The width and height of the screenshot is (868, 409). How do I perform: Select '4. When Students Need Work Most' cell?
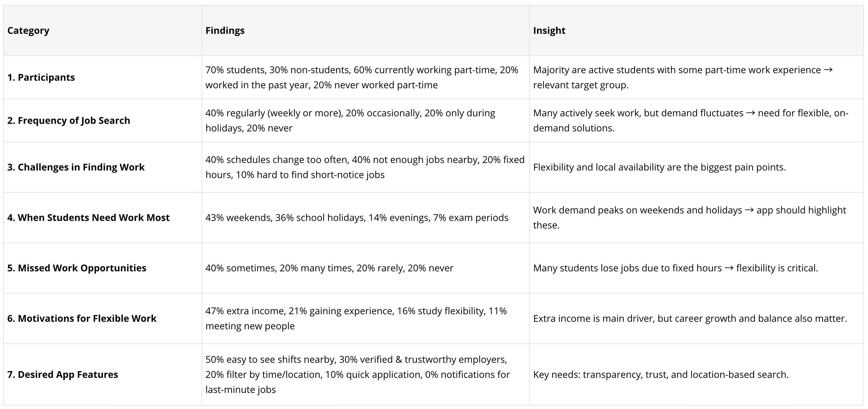[88, 217]
